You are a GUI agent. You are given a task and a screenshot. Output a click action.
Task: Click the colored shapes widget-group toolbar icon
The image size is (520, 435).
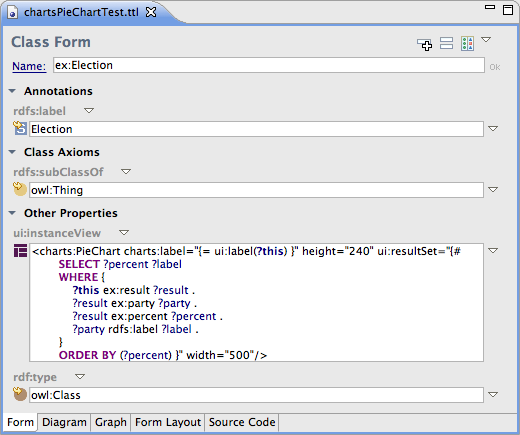coord(467,44)
